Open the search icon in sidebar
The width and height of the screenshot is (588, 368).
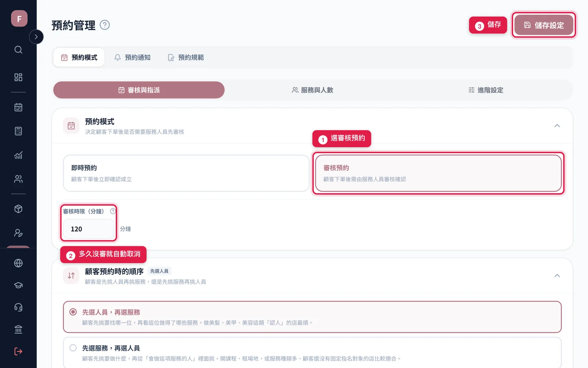(x=18, y=50)
